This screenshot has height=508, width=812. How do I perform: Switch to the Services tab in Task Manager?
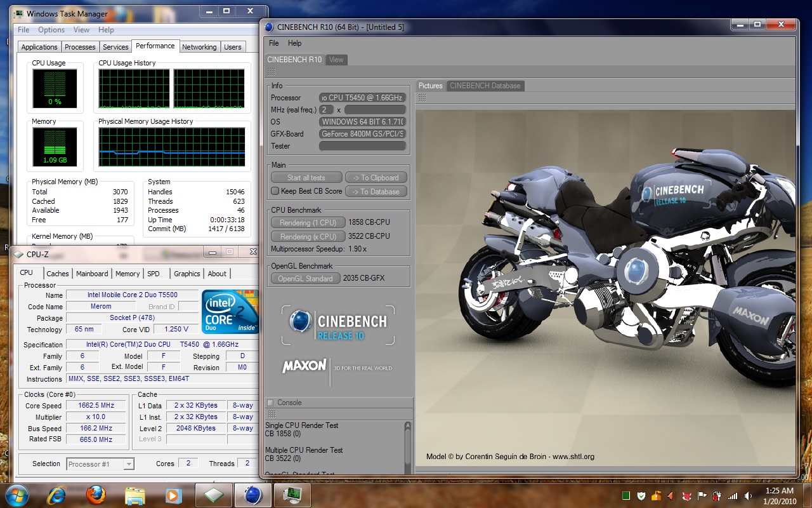(x=115, y=47)
